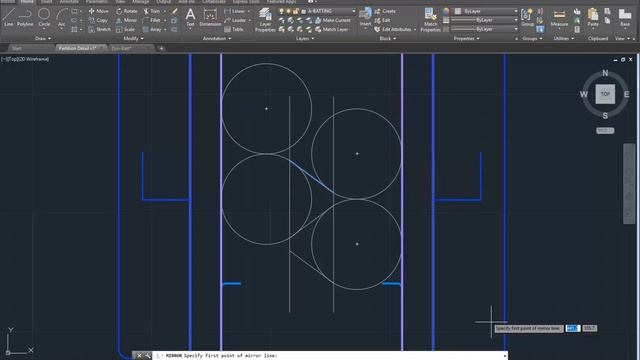Open Layer Properties manager
The width and height of the screenshot is (640, 360).
265,20
